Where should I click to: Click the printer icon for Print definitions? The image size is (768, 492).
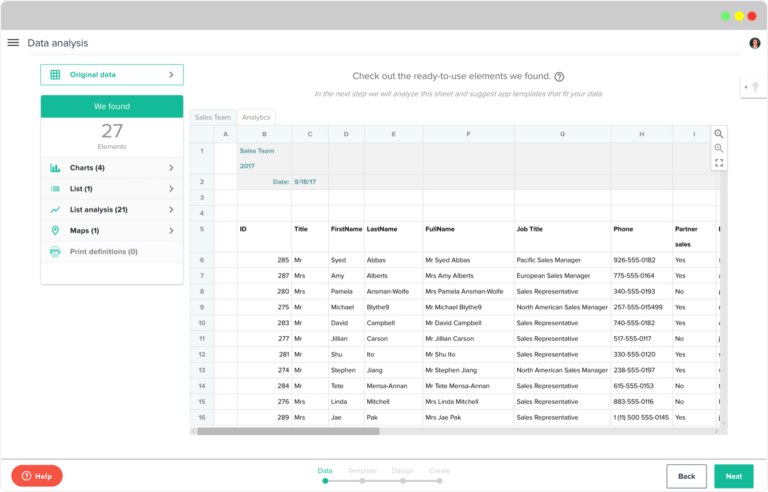pyautogui.click(x=55, y=252)
